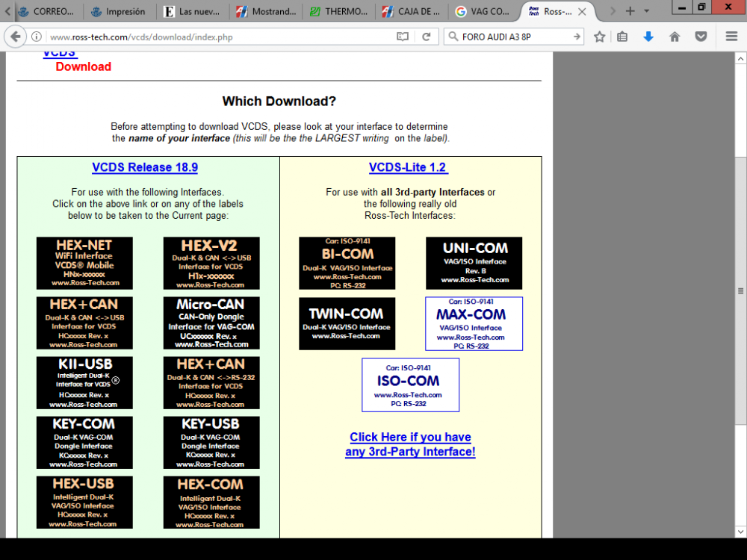This screenshot has width=747, height=560.
Task: List all tabs dropdown arrow
Action: point(646,11)
